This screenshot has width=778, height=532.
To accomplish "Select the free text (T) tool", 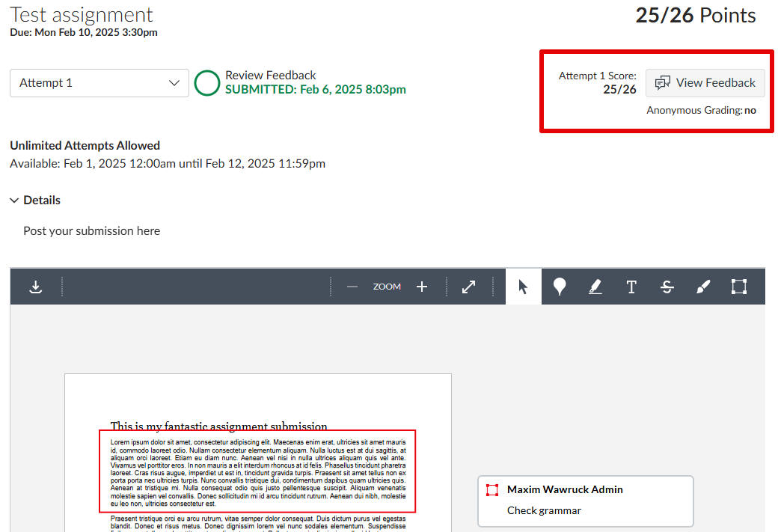I will pyautogui.click(x=631, y=287).
